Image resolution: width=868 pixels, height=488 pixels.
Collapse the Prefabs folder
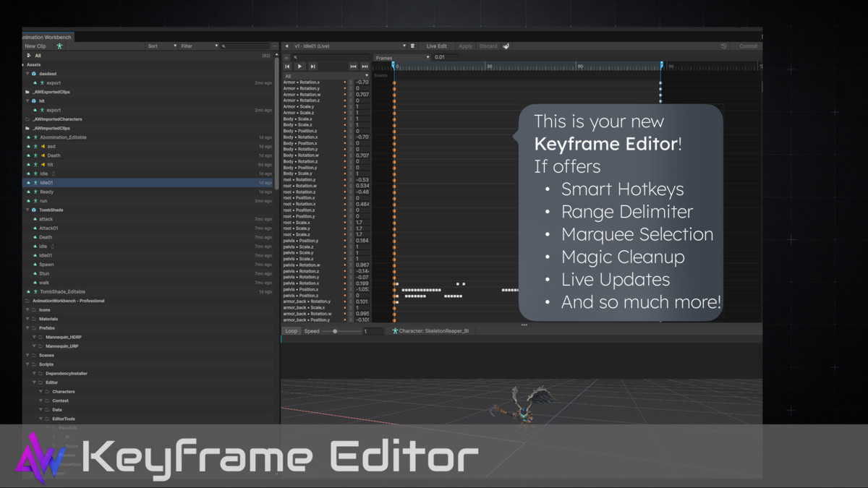(27, 328)
